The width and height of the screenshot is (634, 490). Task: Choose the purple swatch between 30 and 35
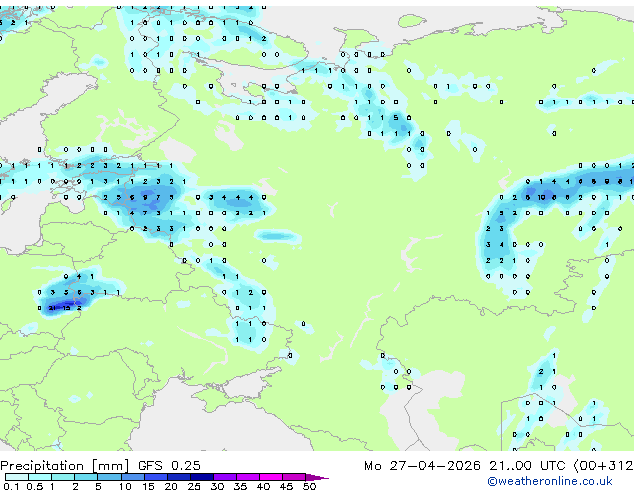(x=225, y=477)
